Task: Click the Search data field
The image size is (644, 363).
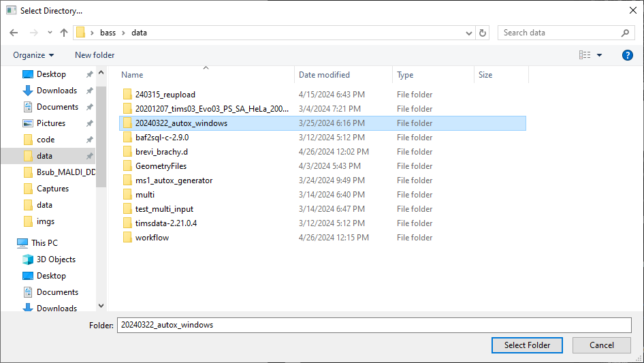Action: 561,33
